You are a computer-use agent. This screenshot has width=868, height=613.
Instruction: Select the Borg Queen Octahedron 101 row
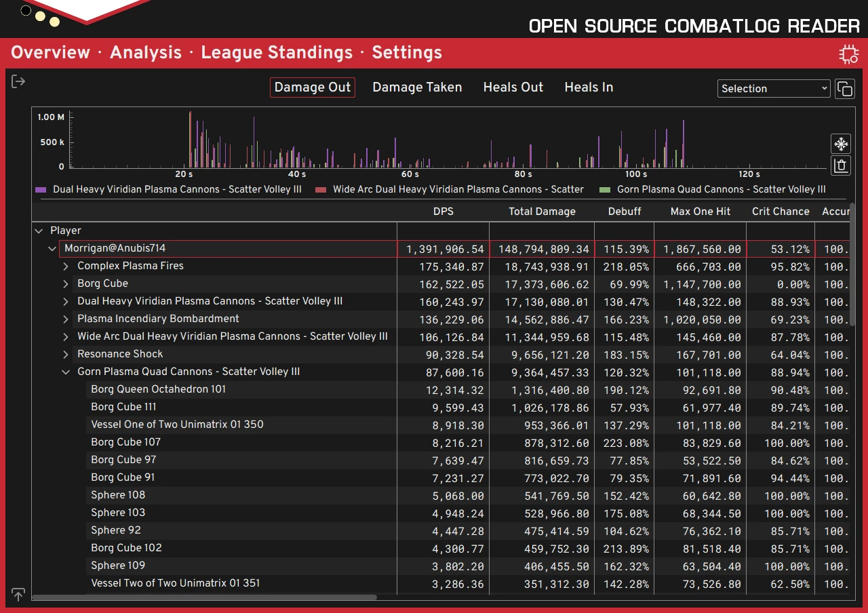tap(158, 389)
